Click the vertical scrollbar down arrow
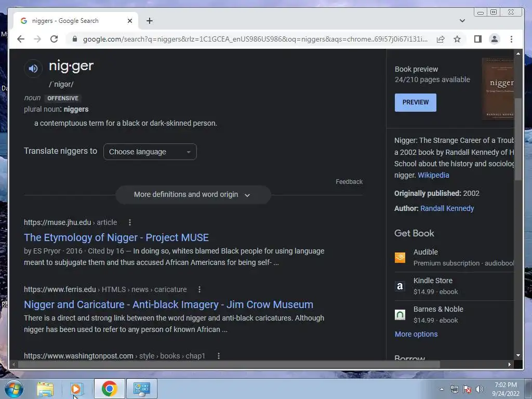This screenshot has width=532, height=399. [x=518, y=355]
